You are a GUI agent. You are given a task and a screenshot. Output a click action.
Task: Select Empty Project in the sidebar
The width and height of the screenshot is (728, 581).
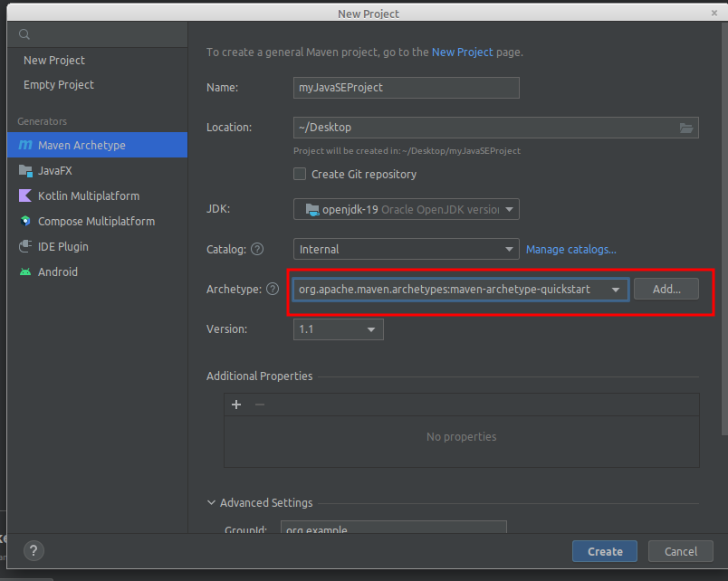coord(59,84)
